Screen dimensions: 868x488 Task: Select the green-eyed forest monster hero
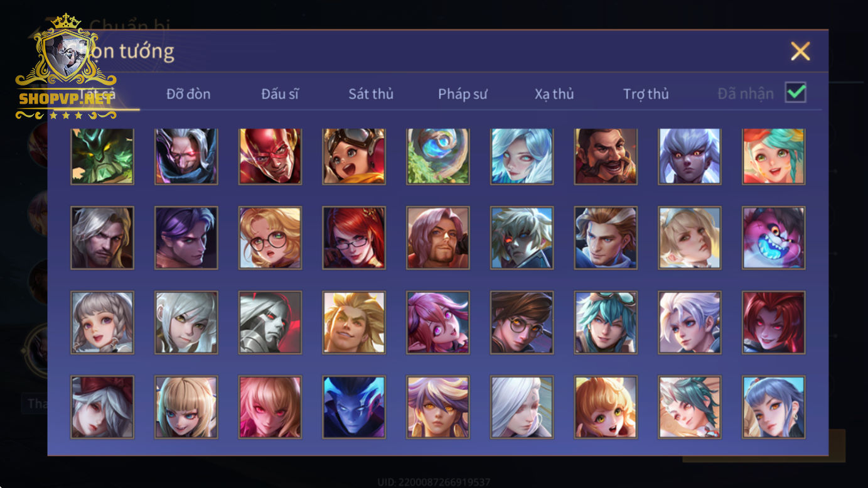point(102,156)
